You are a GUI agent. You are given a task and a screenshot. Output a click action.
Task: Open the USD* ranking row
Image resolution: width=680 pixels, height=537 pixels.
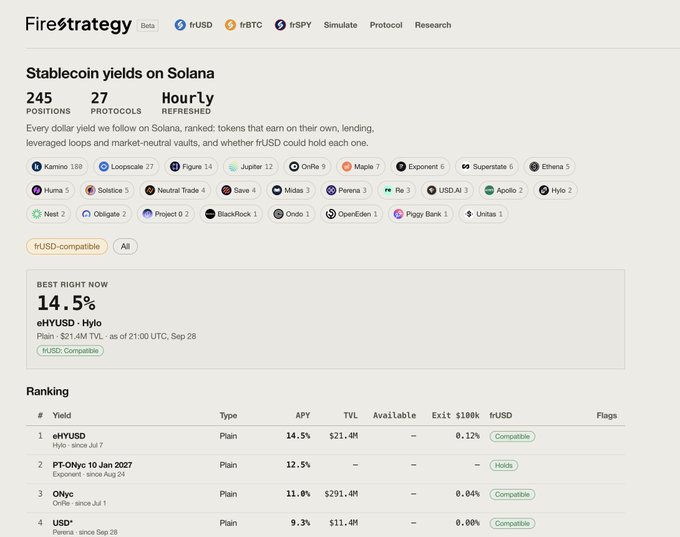click(x=326, y=526)
